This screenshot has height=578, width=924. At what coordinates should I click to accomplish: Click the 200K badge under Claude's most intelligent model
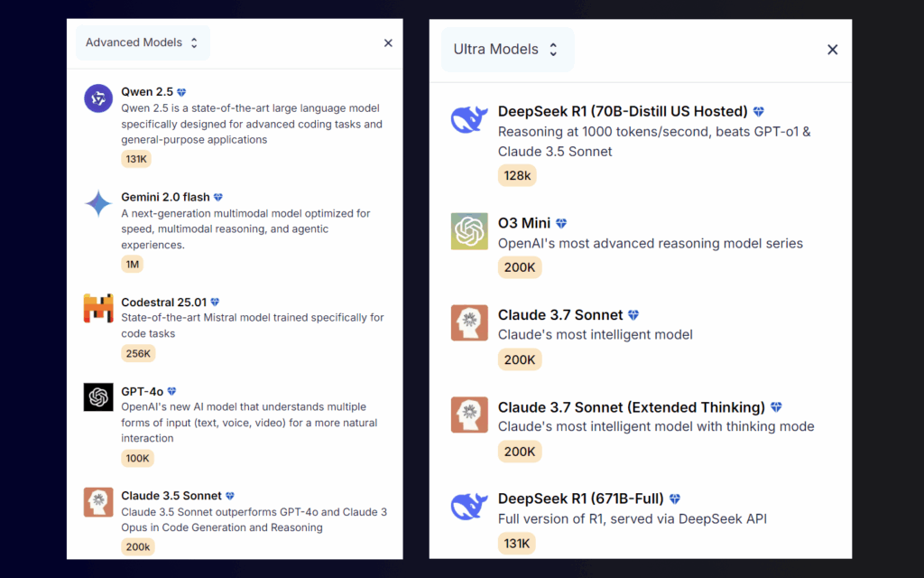tap(520, 359)
